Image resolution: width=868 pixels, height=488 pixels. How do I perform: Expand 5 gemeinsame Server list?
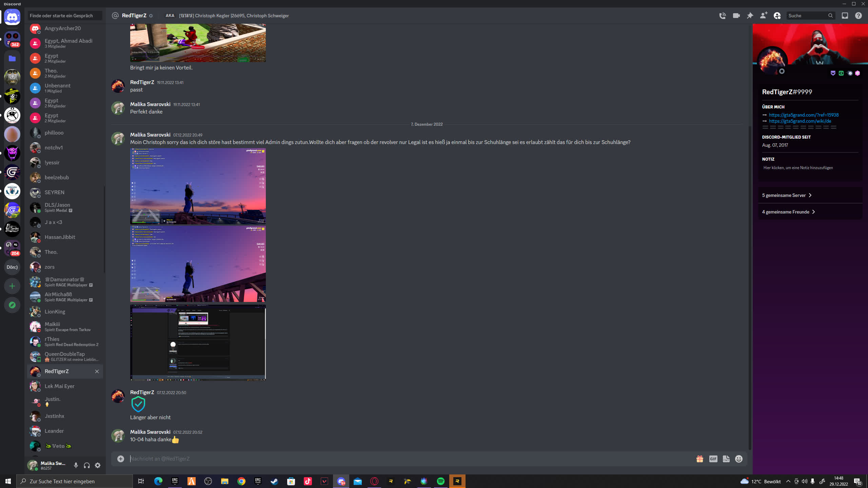pyautogui.click(x=787, y=195)
